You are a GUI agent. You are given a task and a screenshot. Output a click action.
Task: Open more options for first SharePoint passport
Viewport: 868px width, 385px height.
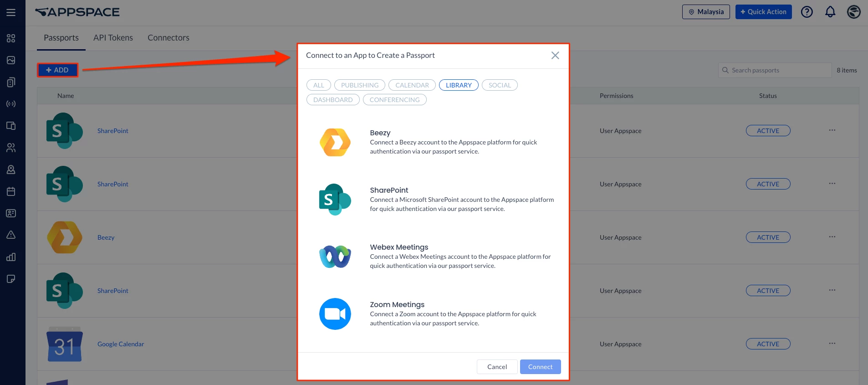click(832, 130)
